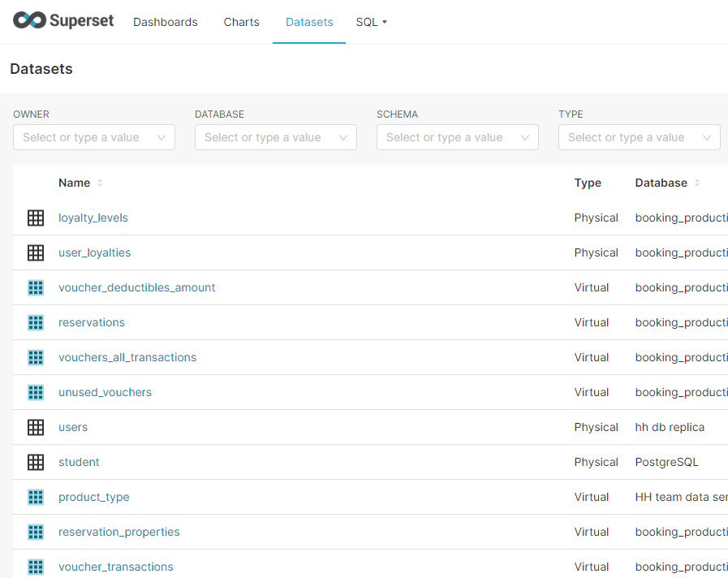Viewport: 728px width, 578px height.
Task: Open the SQL menu
Action: point(371,22)
